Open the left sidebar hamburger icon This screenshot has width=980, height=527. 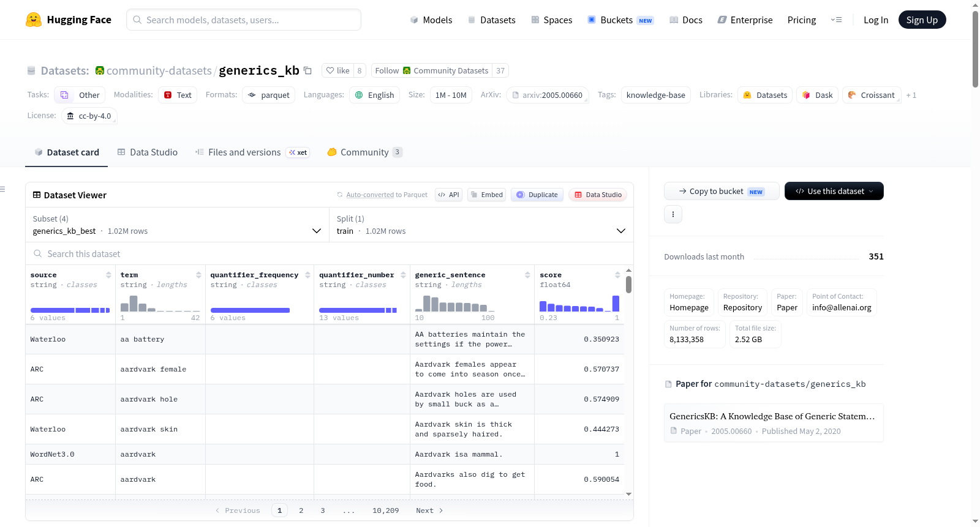click(x=2, y=189)
